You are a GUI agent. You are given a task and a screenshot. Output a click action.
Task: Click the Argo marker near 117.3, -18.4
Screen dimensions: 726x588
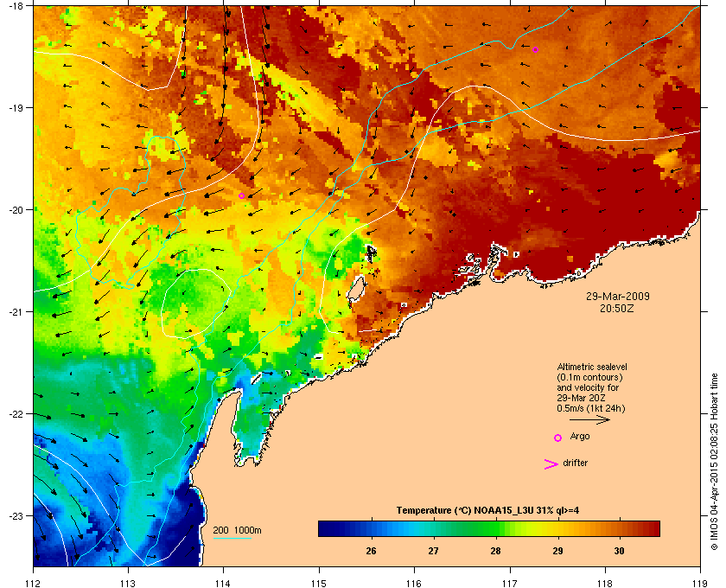click(x=535, y=49)
